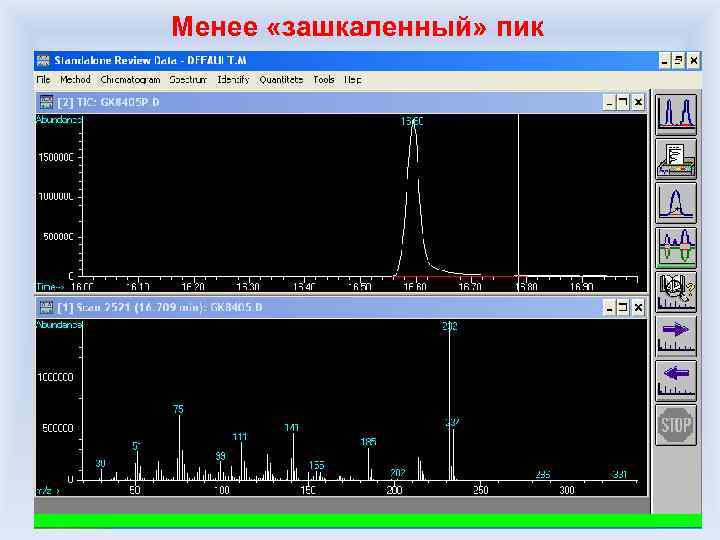Viewport: 720px width, 540px height.
Task: Click the Scan 2521 window title icon
Action: point(46,307)
